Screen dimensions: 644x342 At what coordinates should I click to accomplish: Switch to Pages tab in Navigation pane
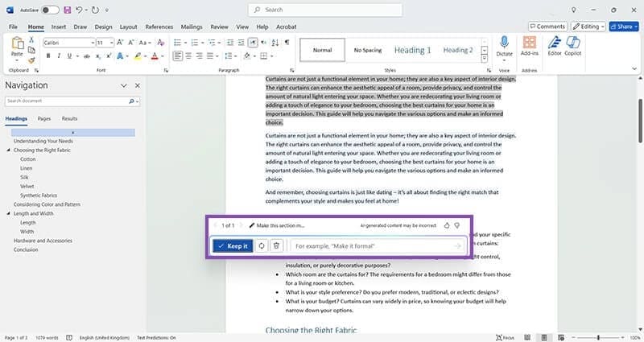44,118
